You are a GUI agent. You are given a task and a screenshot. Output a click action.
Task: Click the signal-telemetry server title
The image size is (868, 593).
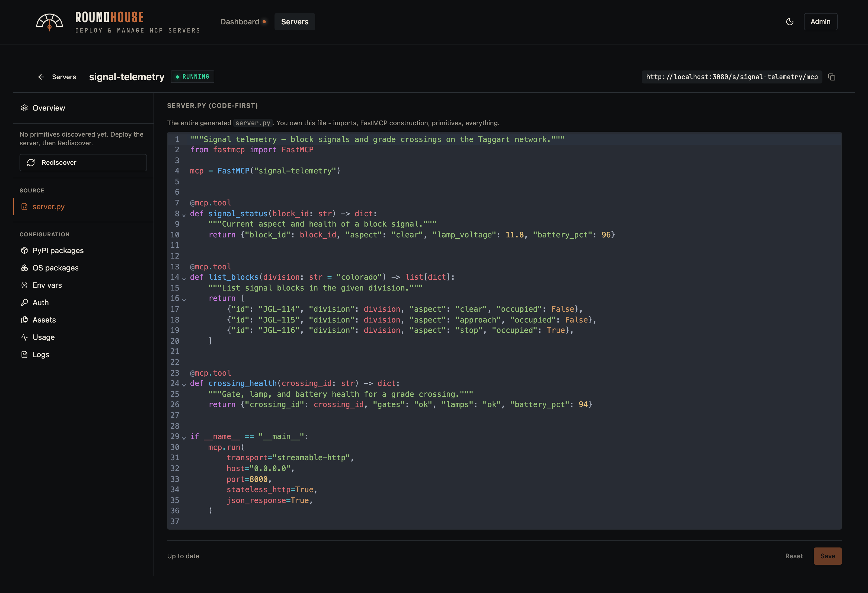point(127,77)
